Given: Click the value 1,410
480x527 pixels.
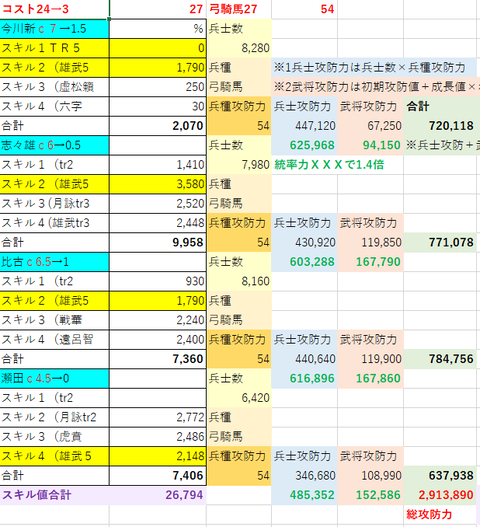Looking at the screenshot, I should tap(158, 165).
